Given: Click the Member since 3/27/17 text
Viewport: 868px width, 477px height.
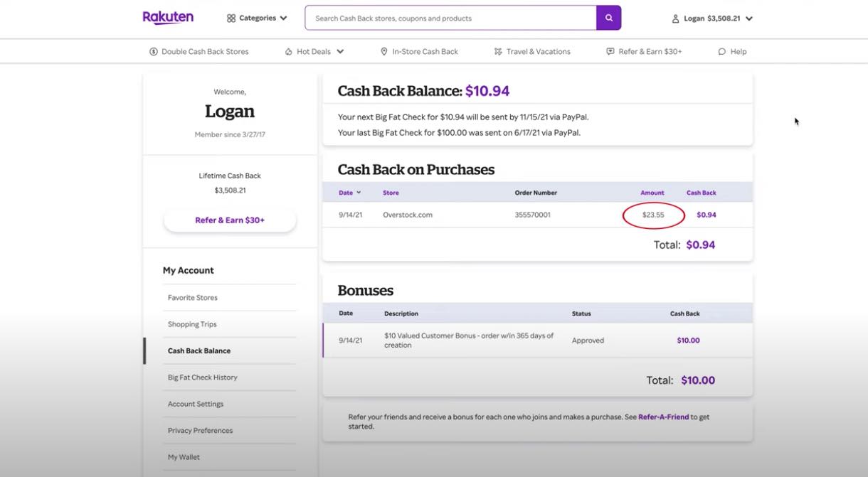Looking at the screenshot, I should point(230,134).
